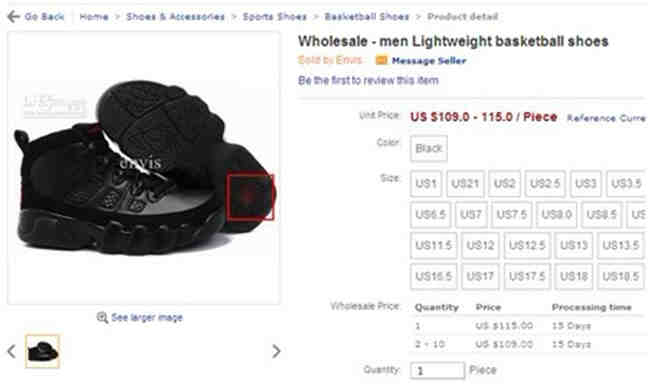
Task: Show previous thumbnail with left arrow
Action: [12, 351]
